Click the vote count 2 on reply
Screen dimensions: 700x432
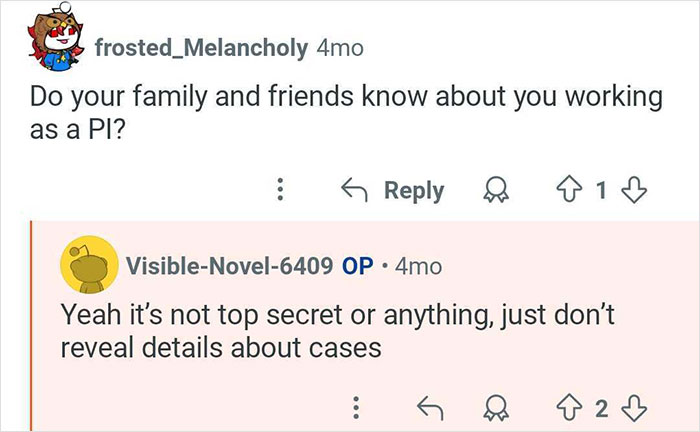click(602, 406)
